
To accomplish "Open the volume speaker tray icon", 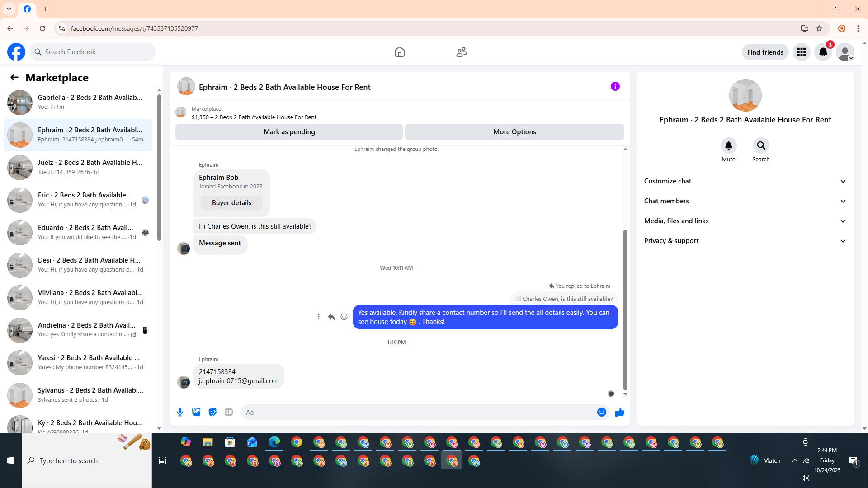I will [x=806, y=478].
